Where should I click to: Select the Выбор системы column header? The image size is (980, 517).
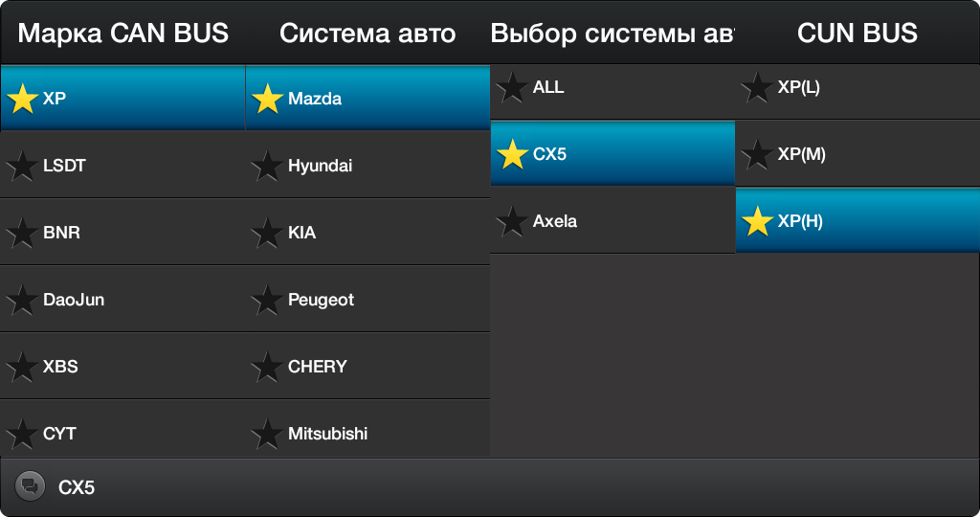click(612, 33)
